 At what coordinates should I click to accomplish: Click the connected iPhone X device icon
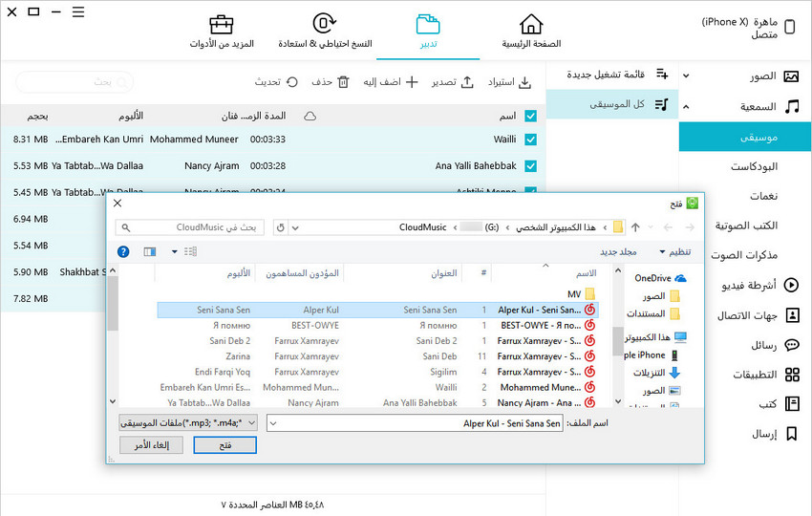pos(790,27)
